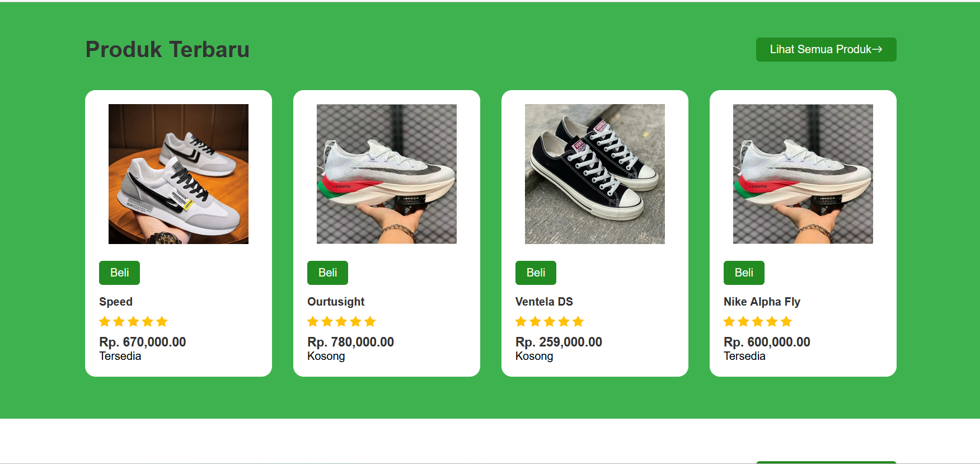
Task: Click Beli for Nike Alpha Fly
Action: (743, 273)
